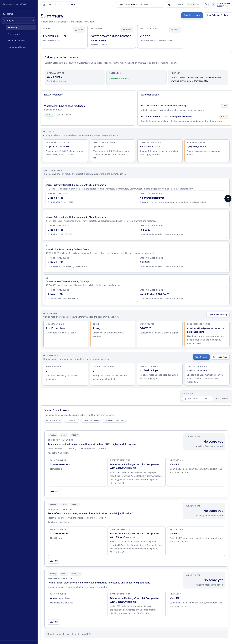Collapse the sidebar using the panel icon
Screen dimensions: 235x644
45,5
